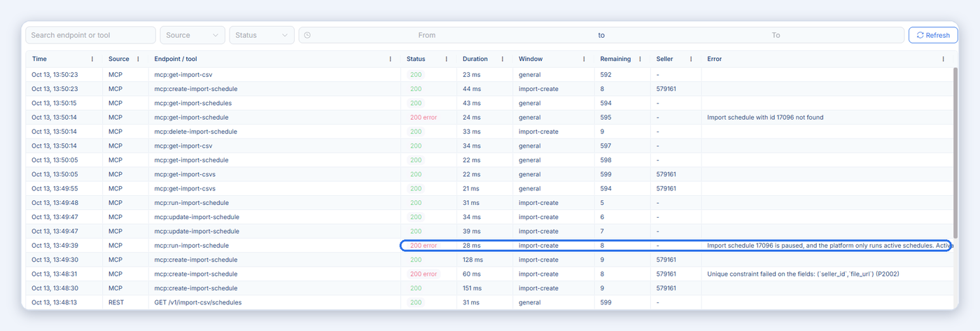Viewport: 980px width, 331px height.
Task: Open the Duration column menu icon
Action: point(503,59)
